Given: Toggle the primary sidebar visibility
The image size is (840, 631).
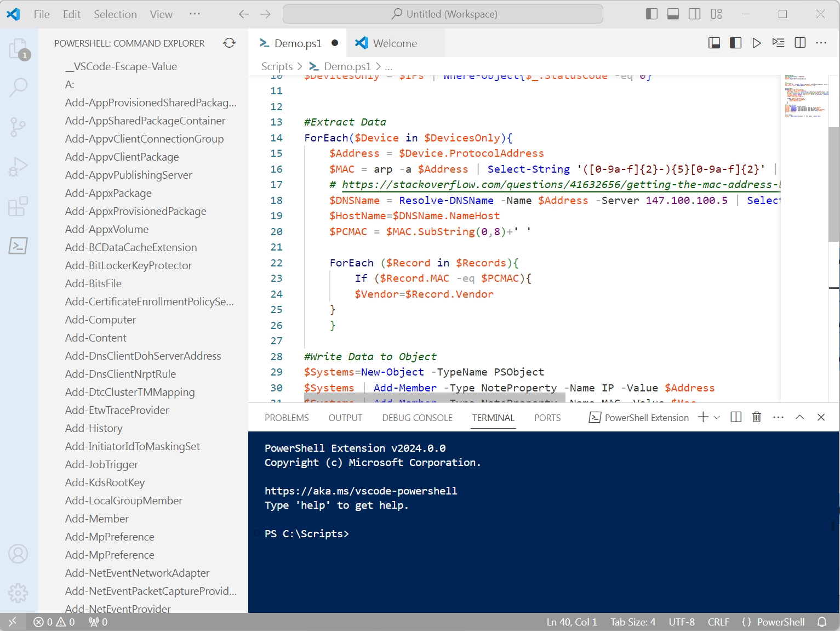Looking at the screenshot, I should [652, 14].
